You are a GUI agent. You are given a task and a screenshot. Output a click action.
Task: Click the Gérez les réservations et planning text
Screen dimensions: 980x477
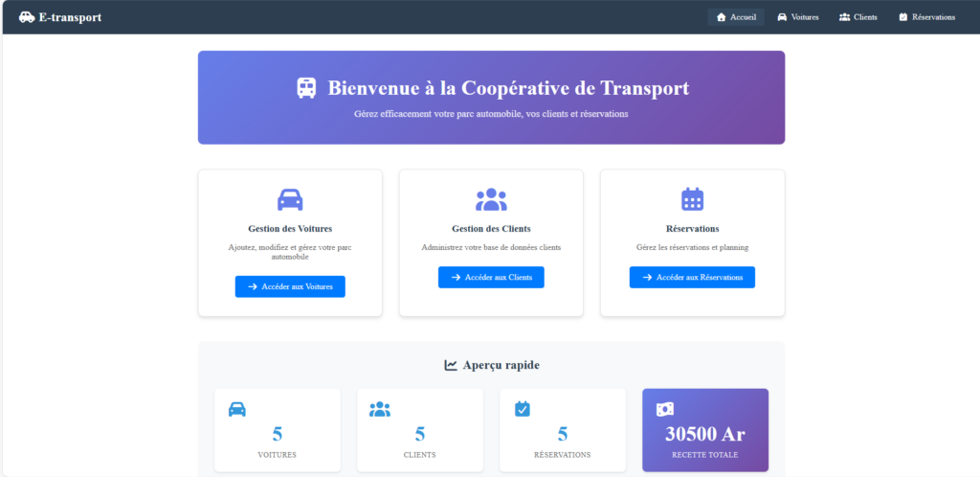[x=693, y=247]
